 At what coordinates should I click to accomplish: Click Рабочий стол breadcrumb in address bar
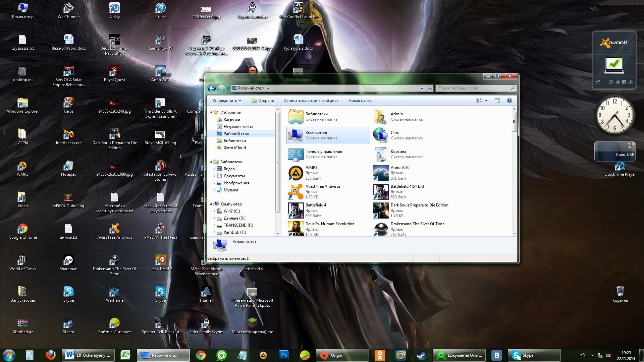click(251, 88)
